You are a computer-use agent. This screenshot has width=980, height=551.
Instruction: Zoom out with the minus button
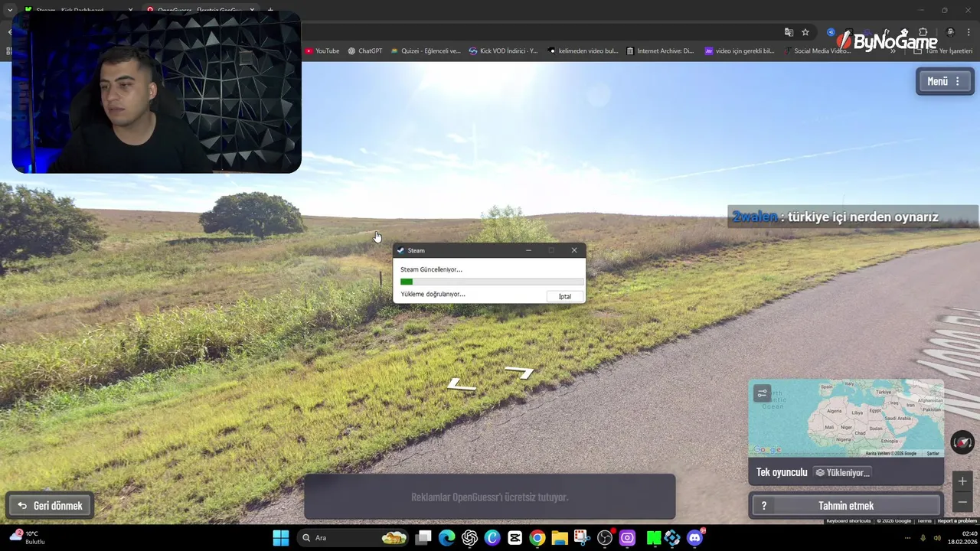(x=962, y=502)
